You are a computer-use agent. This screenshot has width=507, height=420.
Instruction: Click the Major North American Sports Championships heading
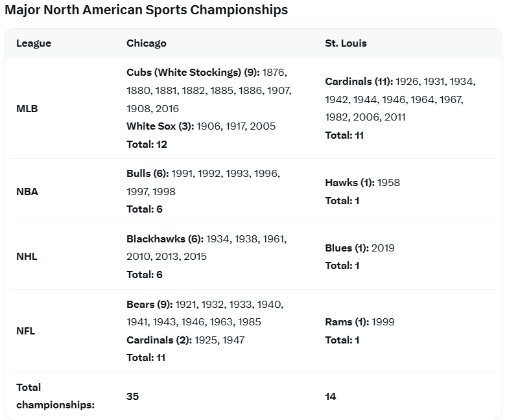pos(147,10)
